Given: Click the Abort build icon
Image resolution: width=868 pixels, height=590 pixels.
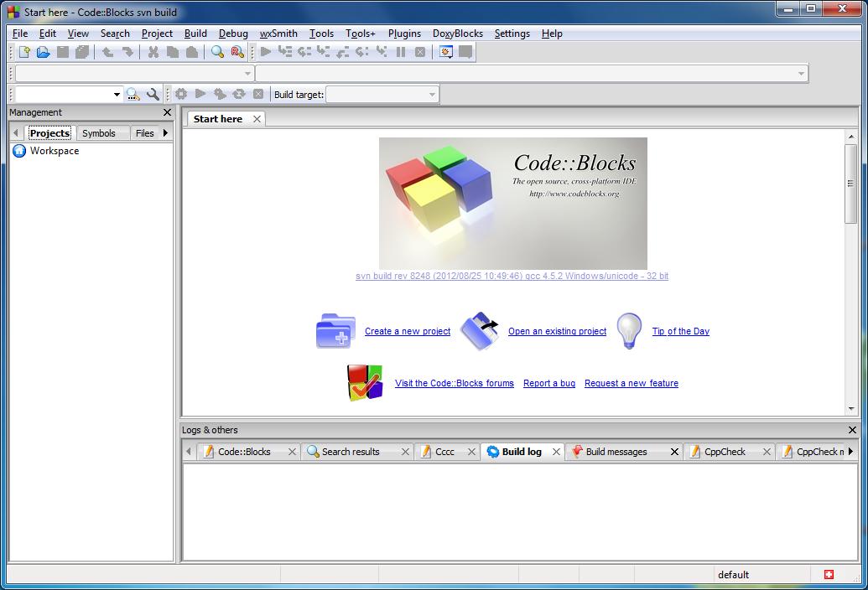Looking at the screenshot, I should tap(258, 94).
